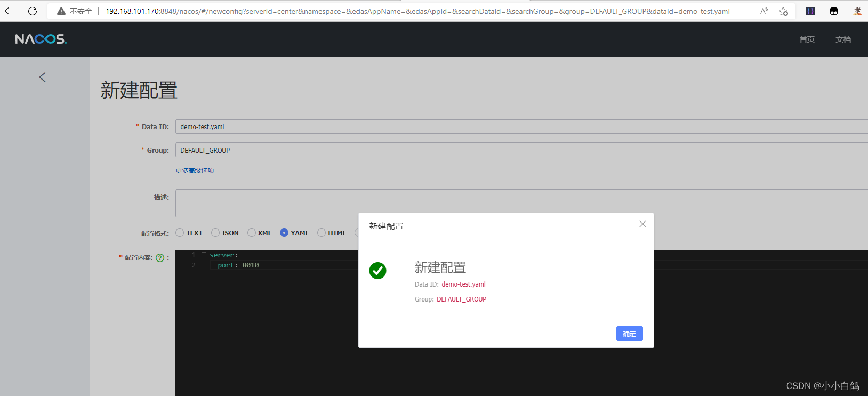Open 首页 in top navigation

(x=807, y=39)
